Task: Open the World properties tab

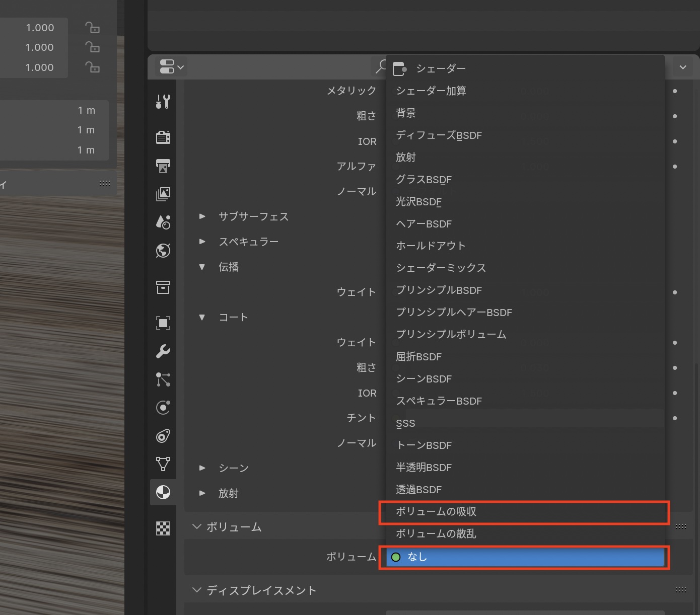Action: click(x=163, y=251)
